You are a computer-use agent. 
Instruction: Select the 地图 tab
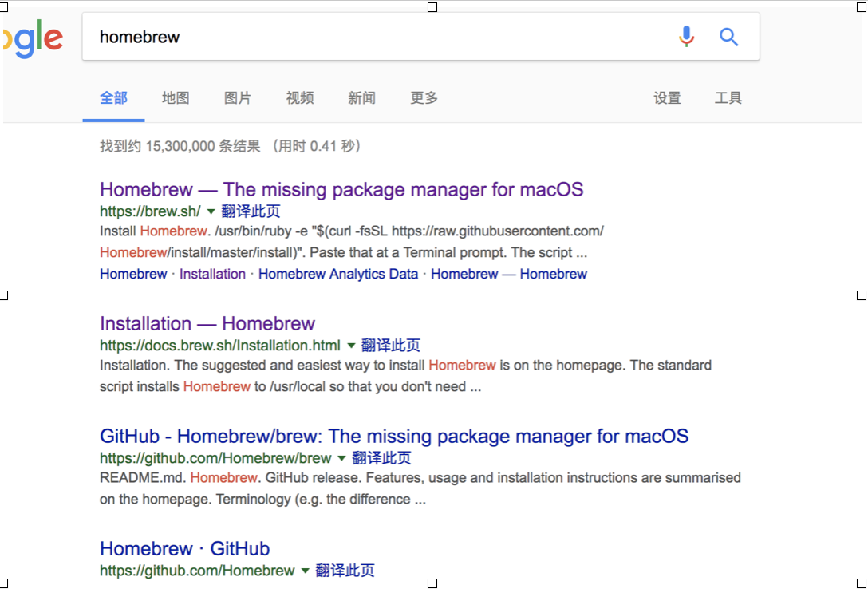click(x=176, y=98)
